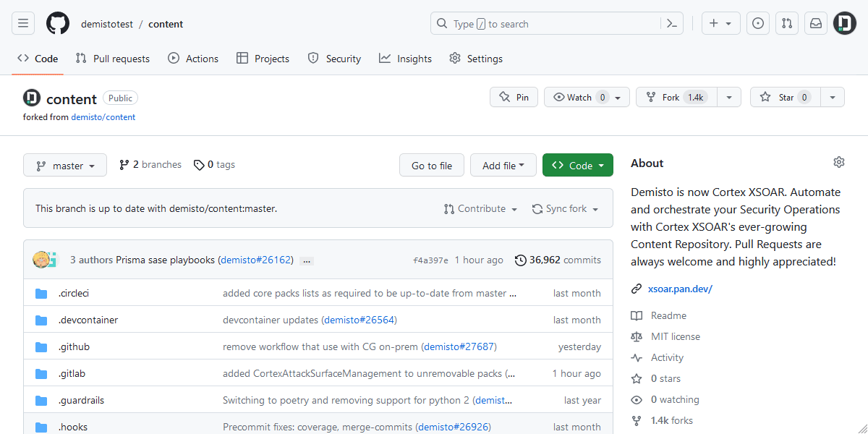Open the .hooks folder name
Screen dimensions: 868x434
(72, 427)
